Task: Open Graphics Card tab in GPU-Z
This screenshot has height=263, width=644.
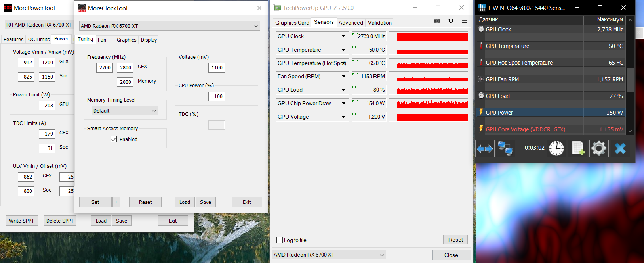Action: coord(292,23)
